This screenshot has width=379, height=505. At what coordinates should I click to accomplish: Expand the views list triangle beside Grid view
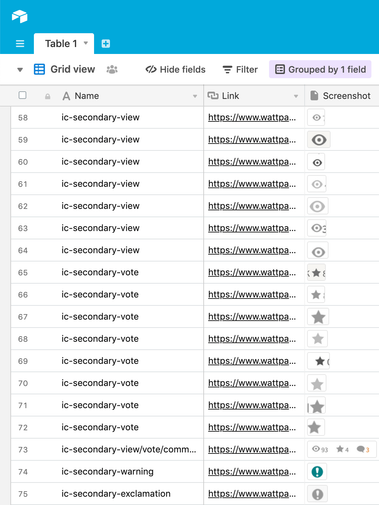pos(20,70)
